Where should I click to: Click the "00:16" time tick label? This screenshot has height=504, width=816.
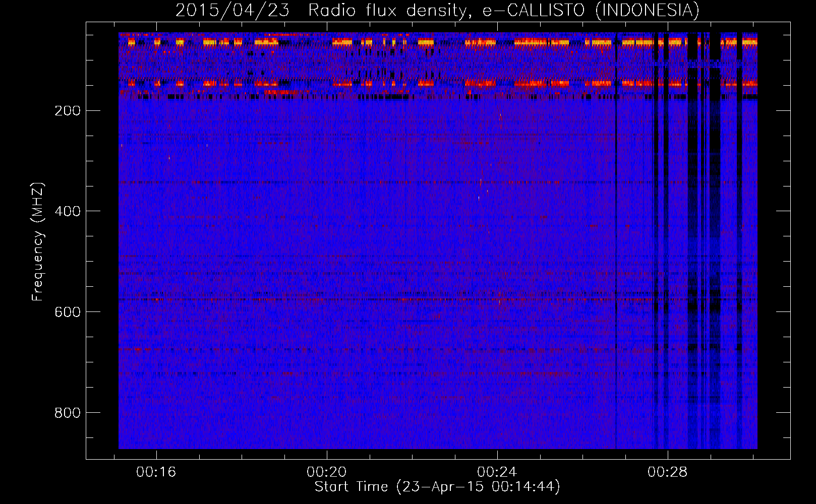click(x=156, y=472)
